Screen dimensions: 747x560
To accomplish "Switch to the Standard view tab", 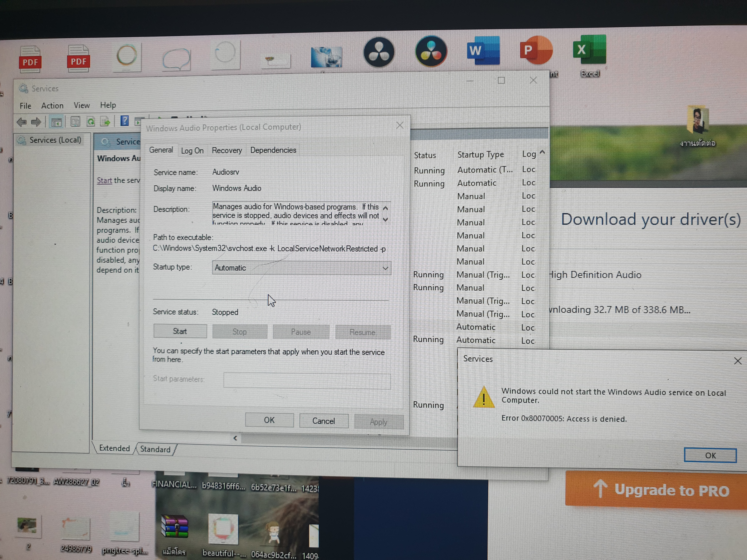I will (155, 449).
